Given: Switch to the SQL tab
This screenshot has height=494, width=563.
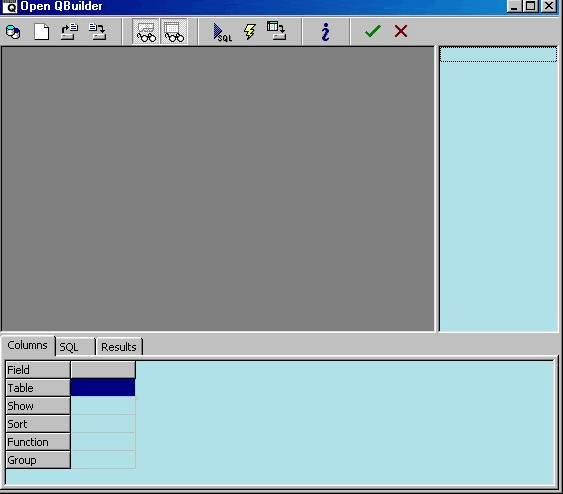Looking at the screenshot, I should [75, 347].
